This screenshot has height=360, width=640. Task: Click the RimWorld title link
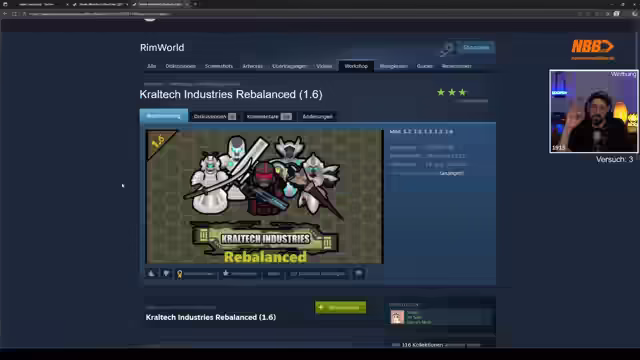click(162, 48)
